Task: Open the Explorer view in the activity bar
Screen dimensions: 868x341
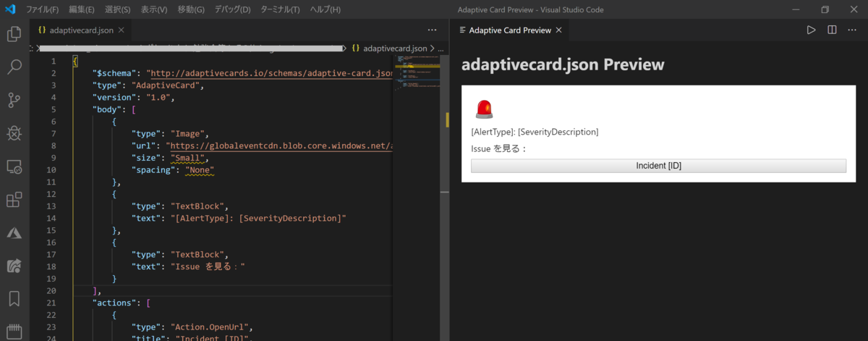Action: pyautogui.click(x=14, y=34)
